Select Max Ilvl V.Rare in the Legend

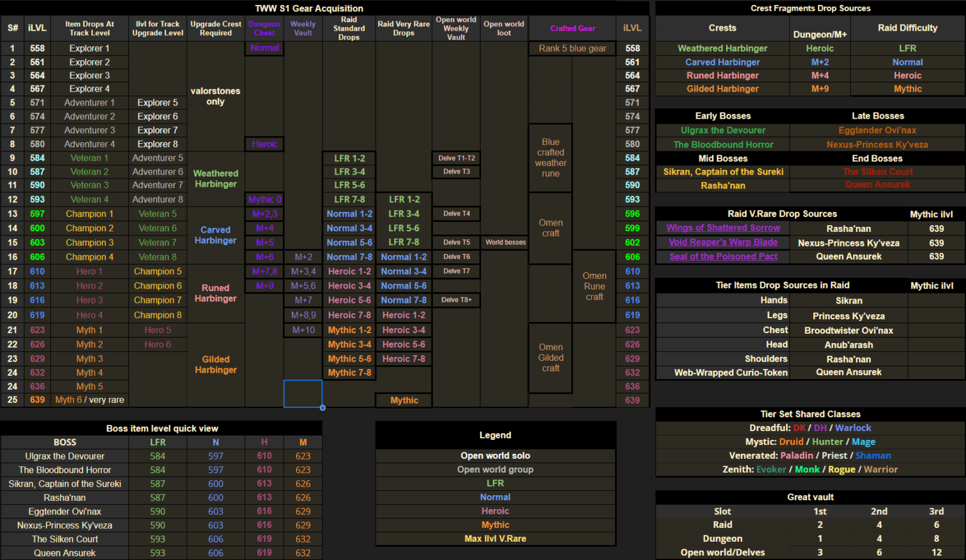[x=495, y=539]
